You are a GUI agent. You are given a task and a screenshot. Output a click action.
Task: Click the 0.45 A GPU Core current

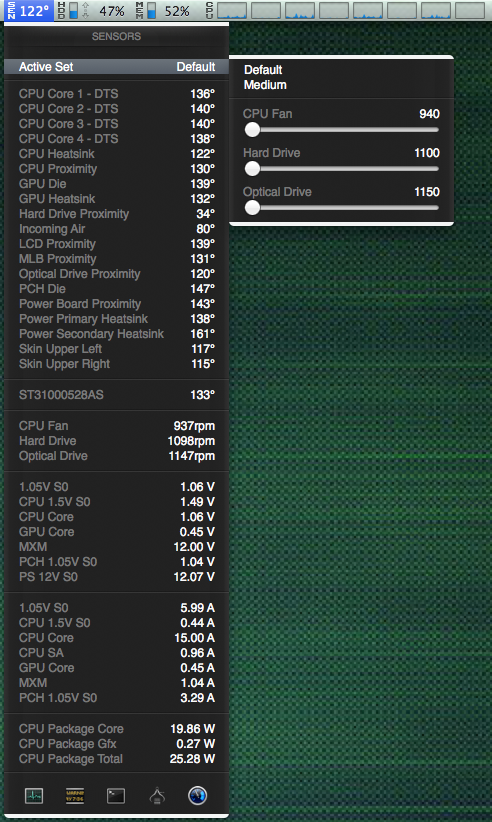pyautogui.click(x=198, y=668)
